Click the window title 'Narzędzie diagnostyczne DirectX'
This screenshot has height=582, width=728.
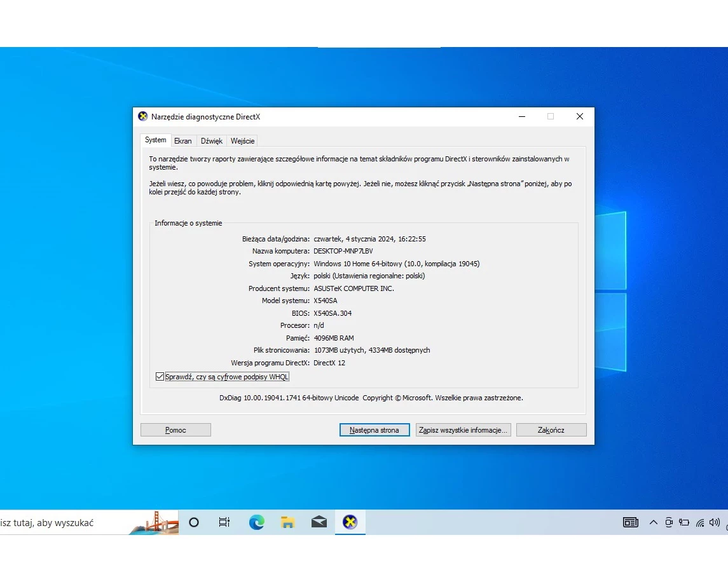205,117
